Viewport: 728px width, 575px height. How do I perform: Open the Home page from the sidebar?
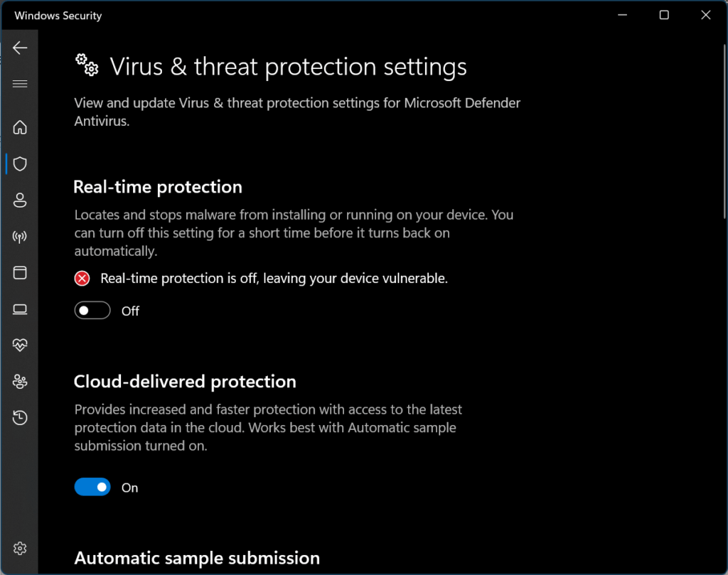(x=19, y=127)
